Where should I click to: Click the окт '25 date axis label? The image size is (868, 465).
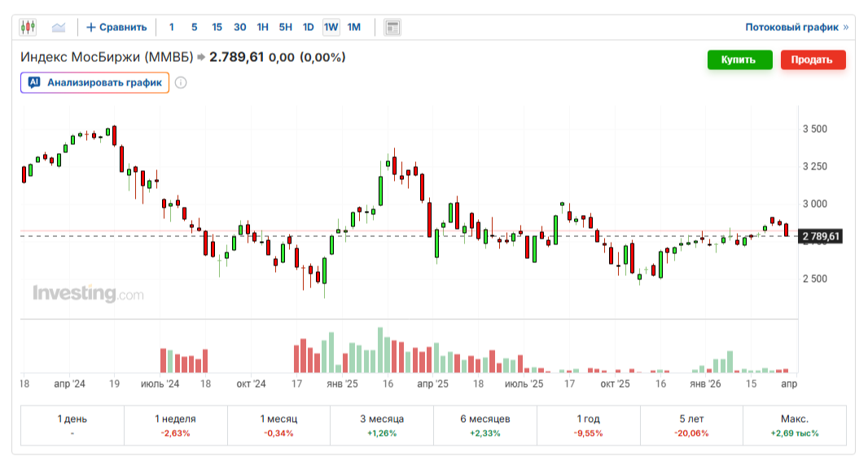pos(615,384)
